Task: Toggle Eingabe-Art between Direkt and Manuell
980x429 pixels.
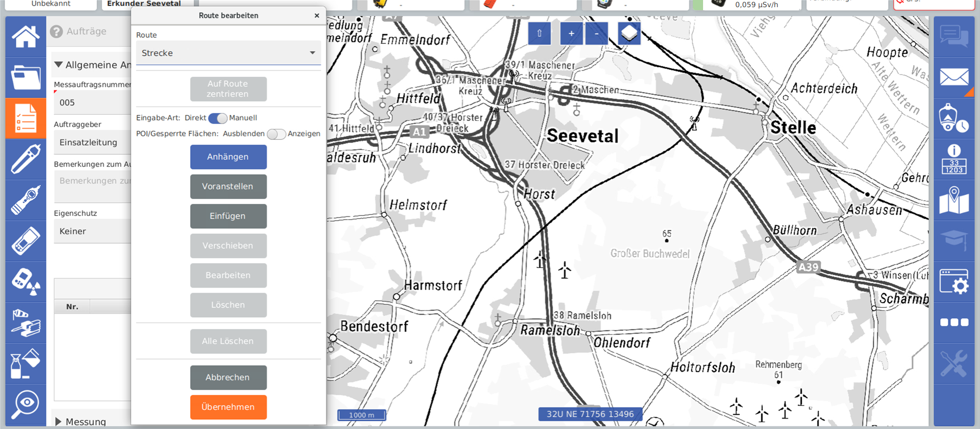Action: 218,118
